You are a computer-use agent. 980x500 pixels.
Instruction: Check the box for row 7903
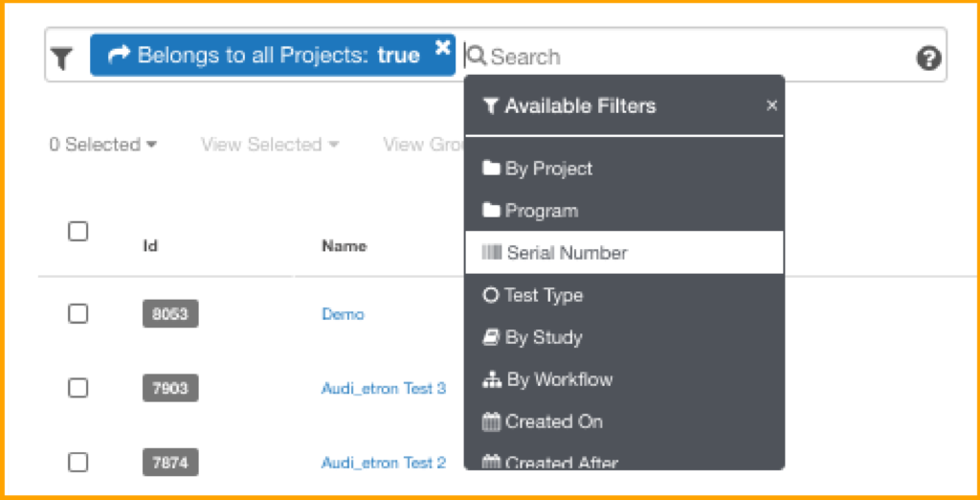coord(78,388)
